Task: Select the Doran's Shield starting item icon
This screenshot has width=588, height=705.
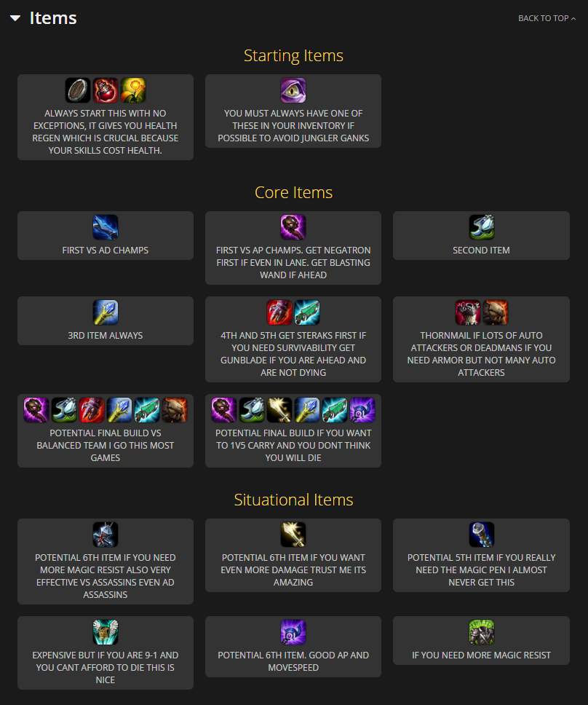Action: pos(78,90)
